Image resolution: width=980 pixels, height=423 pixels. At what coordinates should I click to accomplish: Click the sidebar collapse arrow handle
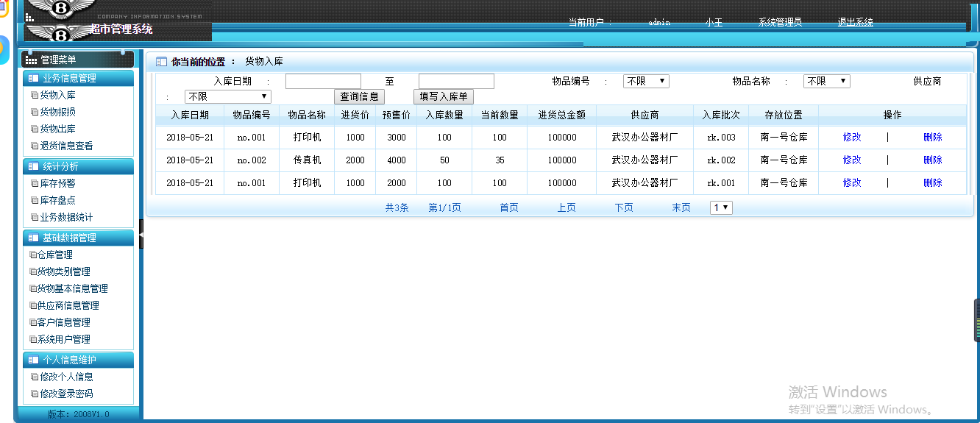[141, 234]
